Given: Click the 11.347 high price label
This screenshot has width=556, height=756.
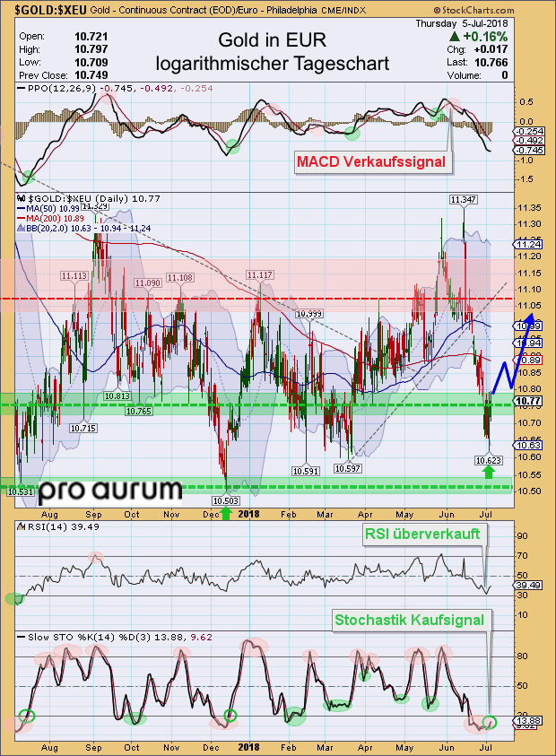Looking at the screenshot, I should coord(463,198).
